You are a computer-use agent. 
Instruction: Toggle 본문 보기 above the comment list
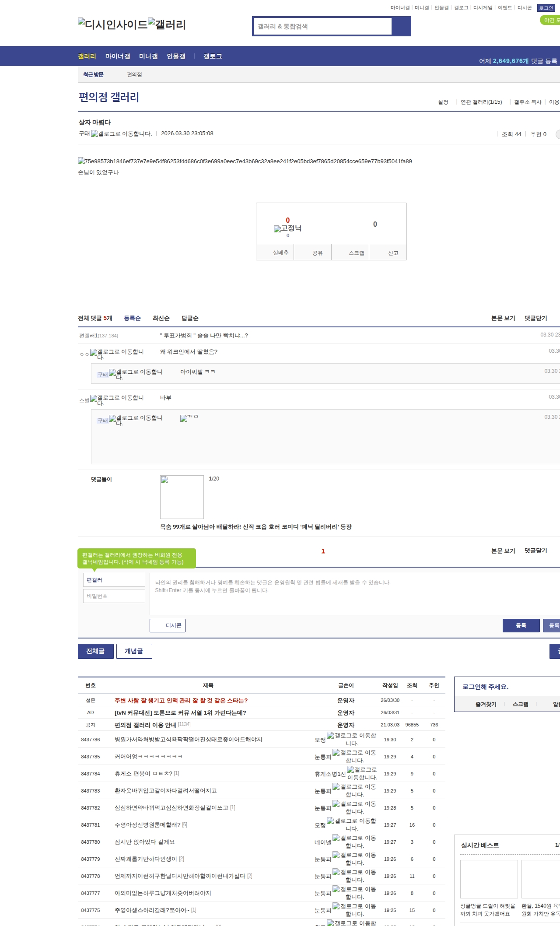(503, 318)
